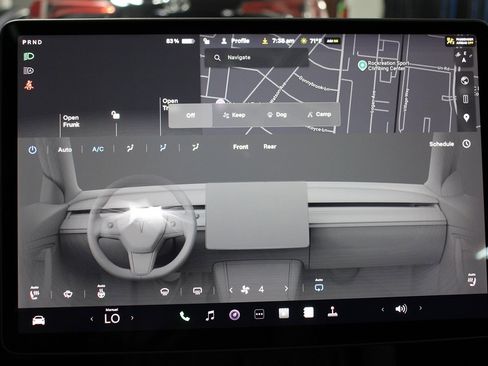Tap the lock icon beside Profile
Viewport: 488px width, 366px height.
pyautogui.click(x=207, y=41)
